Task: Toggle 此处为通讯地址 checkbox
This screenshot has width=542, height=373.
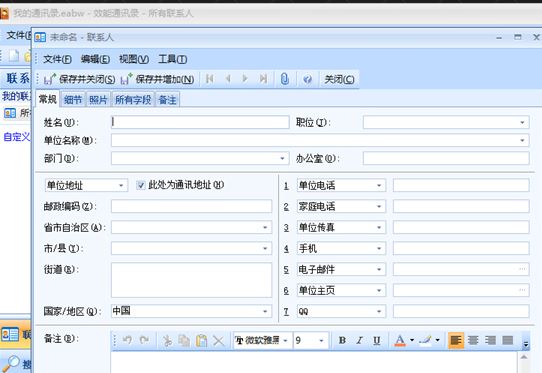Action: click(140, 185)
